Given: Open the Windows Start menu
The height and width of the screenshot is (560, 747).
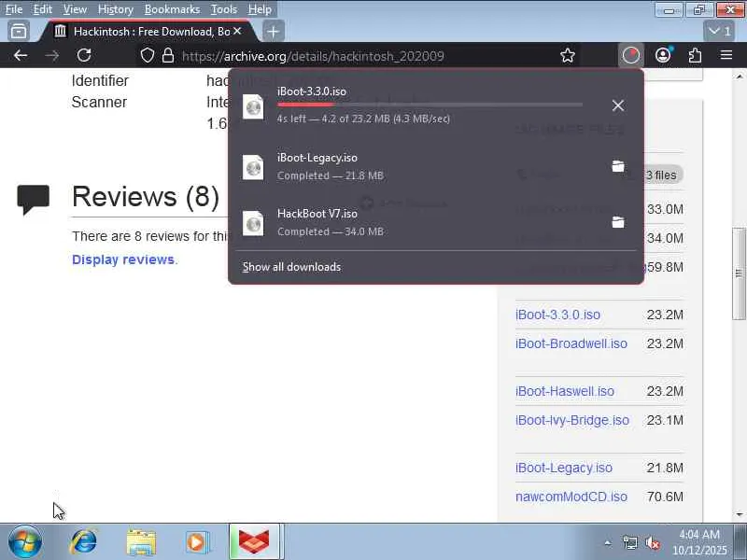Looking at the screenshot, I should 25,542.
